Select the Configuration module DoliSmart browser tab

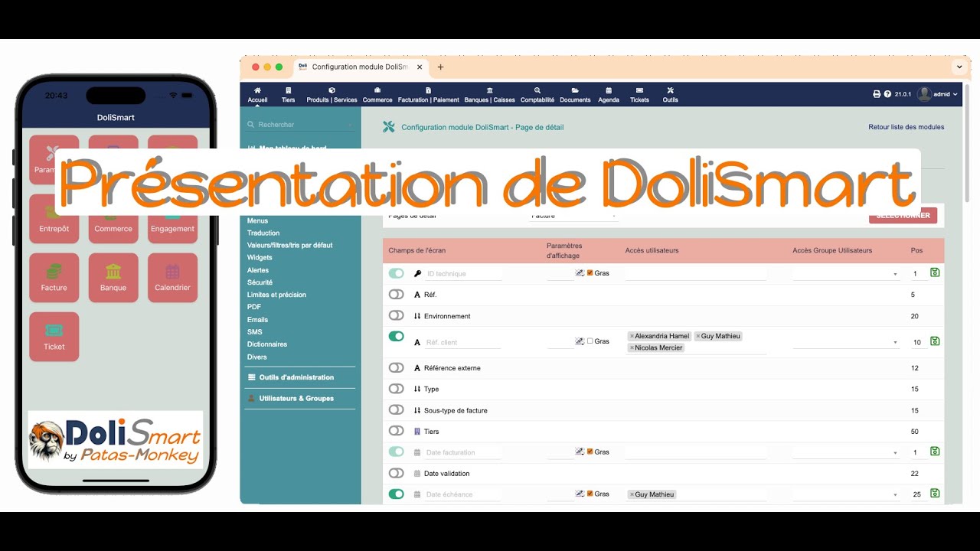point(360,67)
